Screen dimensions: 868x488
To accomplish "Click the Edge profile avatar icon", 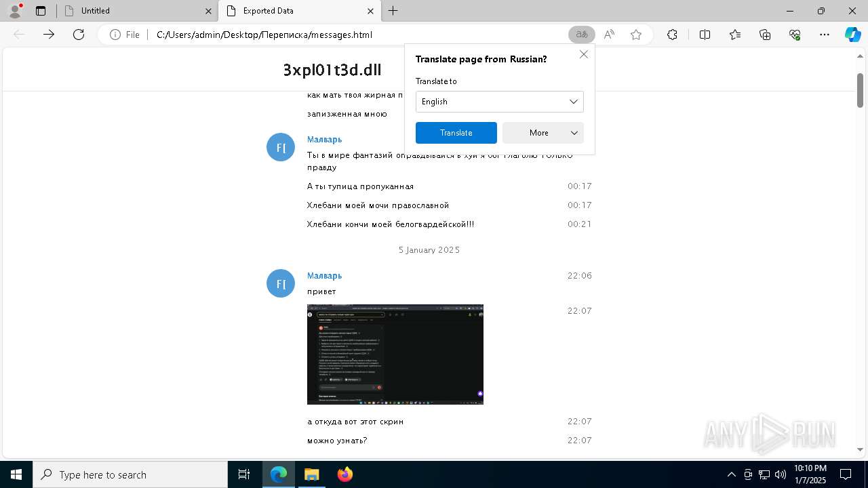I will 15,11.
